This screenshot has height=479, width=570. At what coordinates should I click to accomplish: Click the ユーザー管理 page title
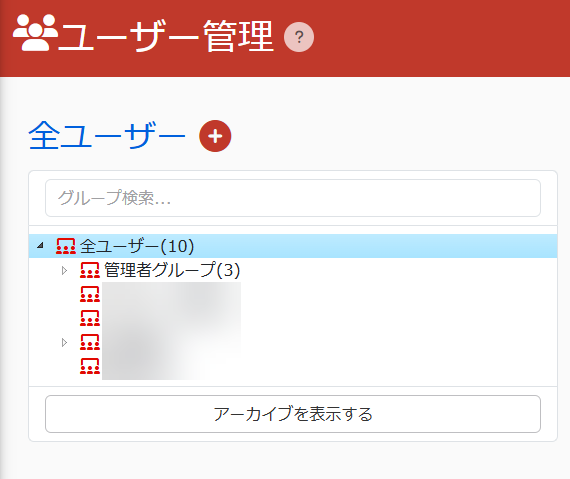[x=165, y=36]
